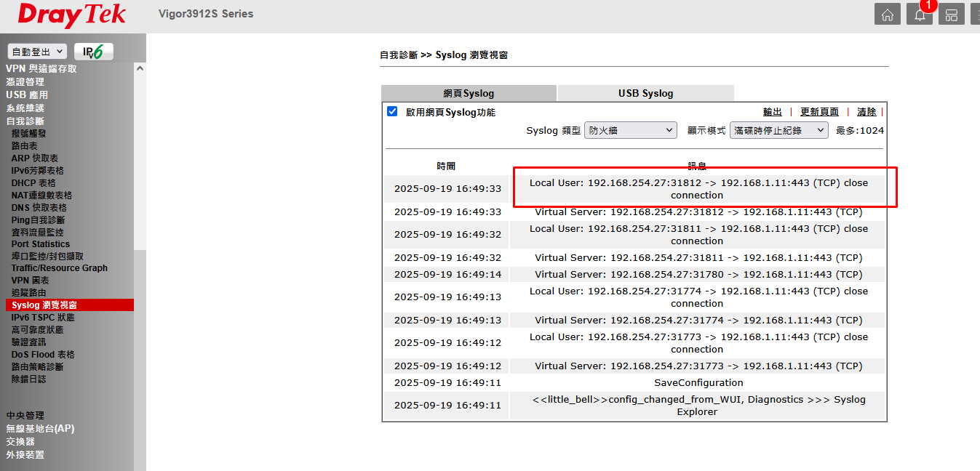The image size is (980, 471).
Task: Open DoS Flood 表格 in sidebar
Action: pyautogui.click(x=43, y=355)
